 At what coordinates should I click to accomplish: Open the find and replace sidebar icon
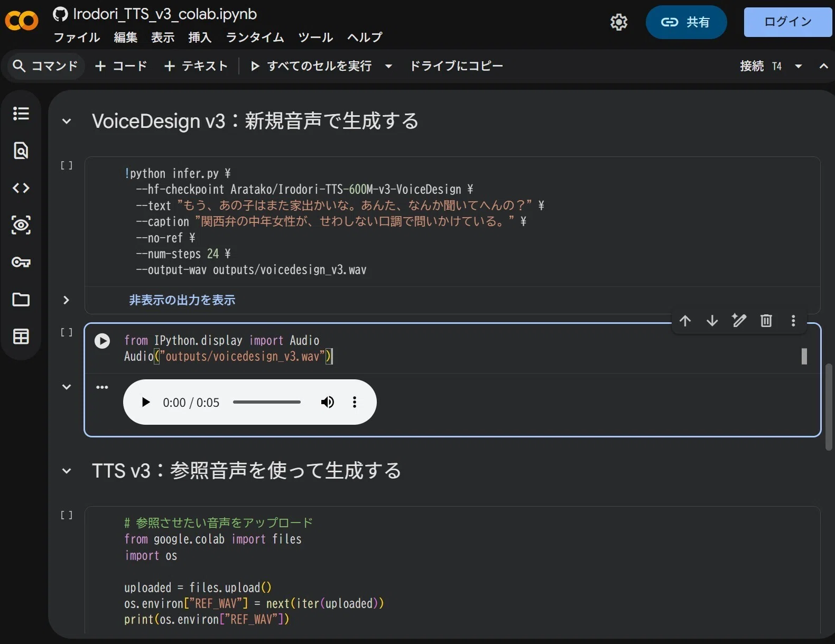click(x=21, y=151)
